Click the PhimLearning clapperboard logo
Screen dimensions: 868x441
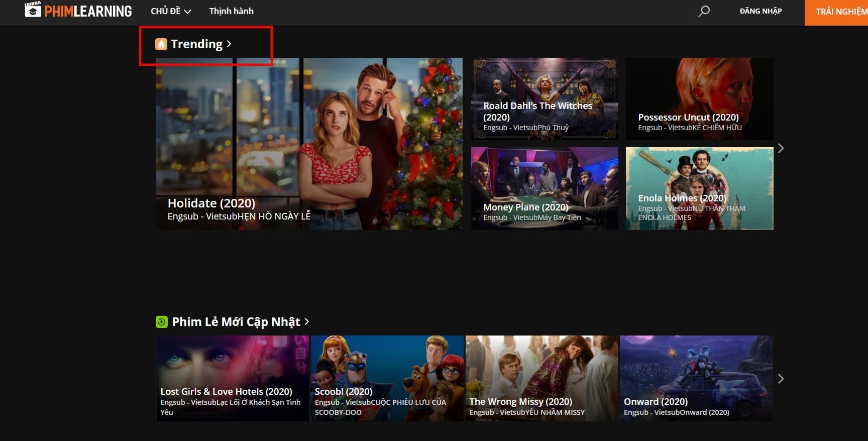(x=33, y=10)
